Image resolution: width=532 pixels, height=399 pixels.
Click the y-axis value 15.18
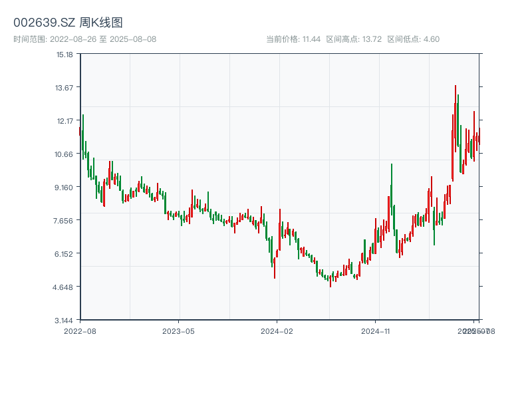(x=65, y=55)
